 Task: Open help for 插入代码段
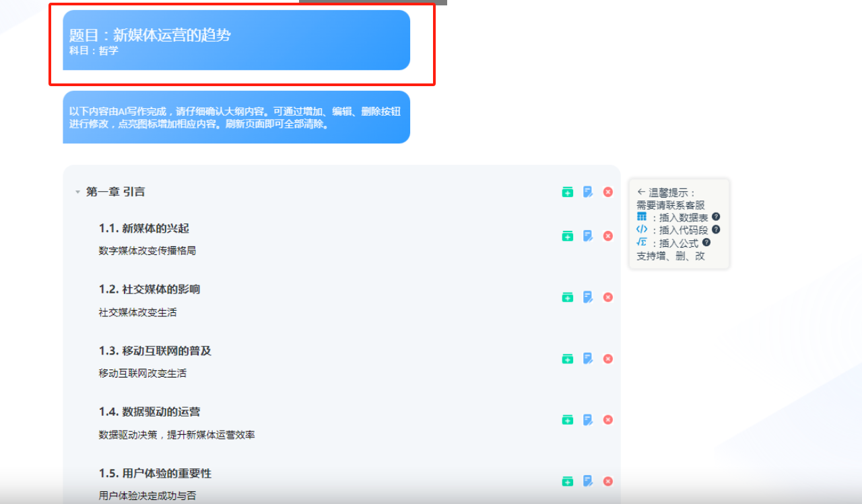click(x=716, y=229)
